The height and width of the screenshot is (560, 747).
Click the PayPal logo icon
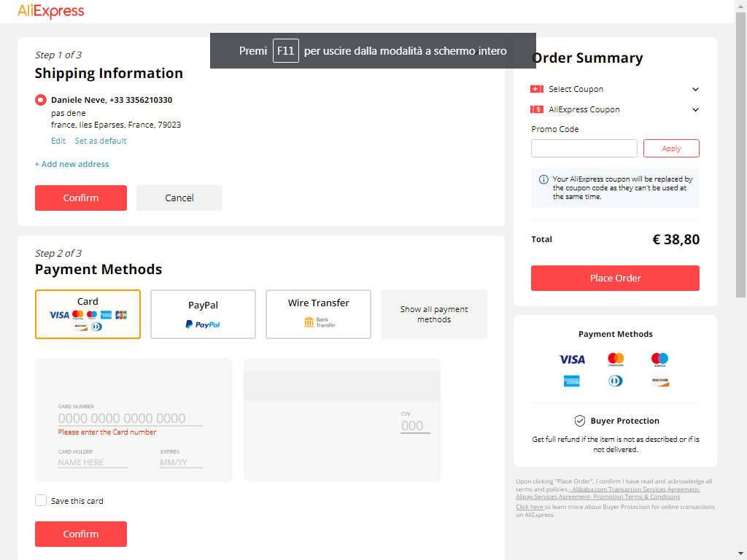[x=203, y=324]
